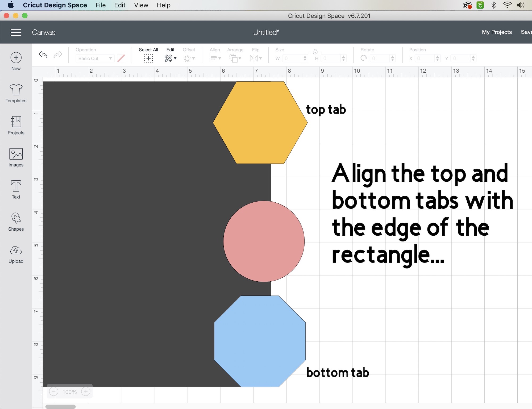
Task: Click the Select All icon
Action: pos(148,59)
